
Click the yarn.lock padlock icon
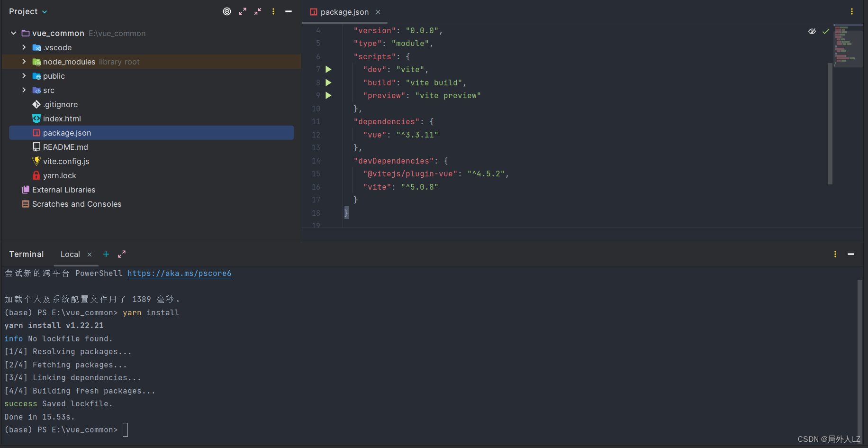(x=36, y=175)
